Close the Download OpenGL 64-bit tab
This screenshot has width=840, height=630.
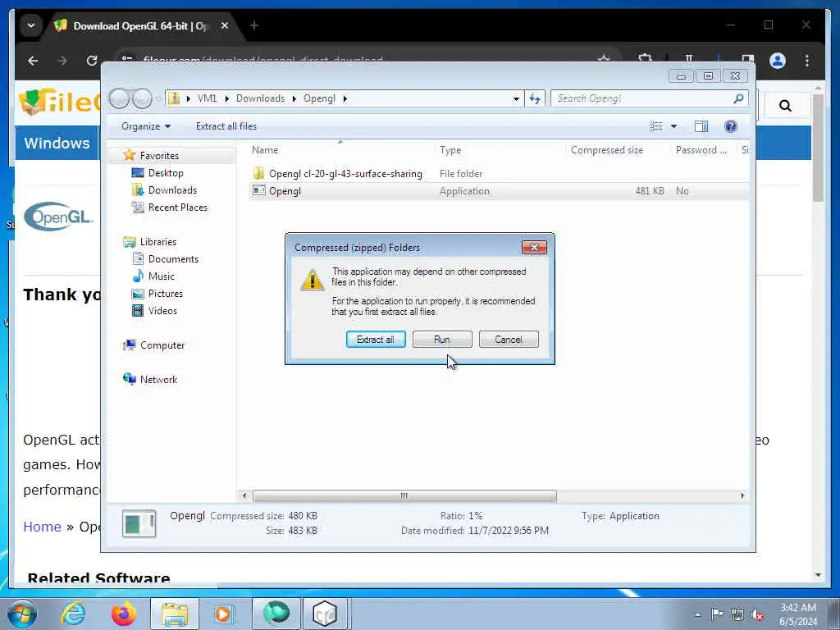tap(225, 25)
